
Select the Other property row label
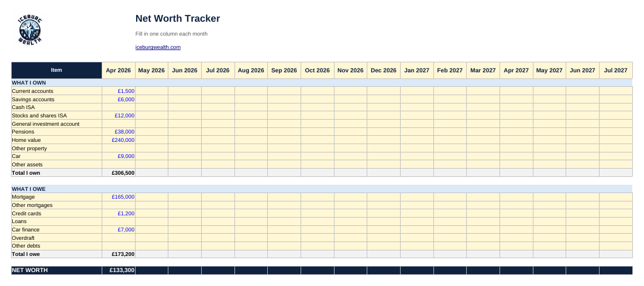point(57,148)
